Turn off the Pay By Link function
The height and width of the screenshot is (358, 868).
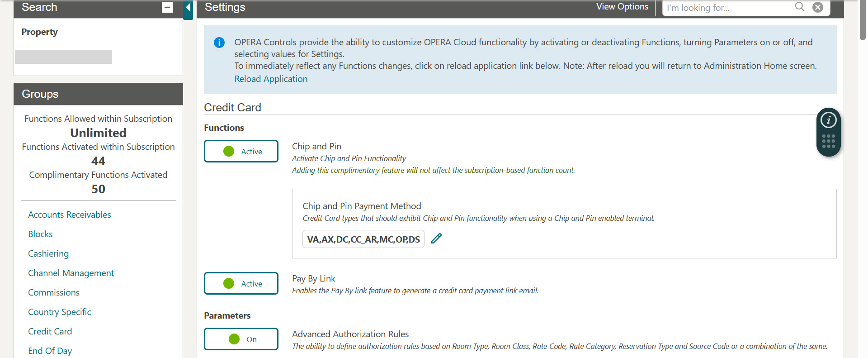click(241, 283)
